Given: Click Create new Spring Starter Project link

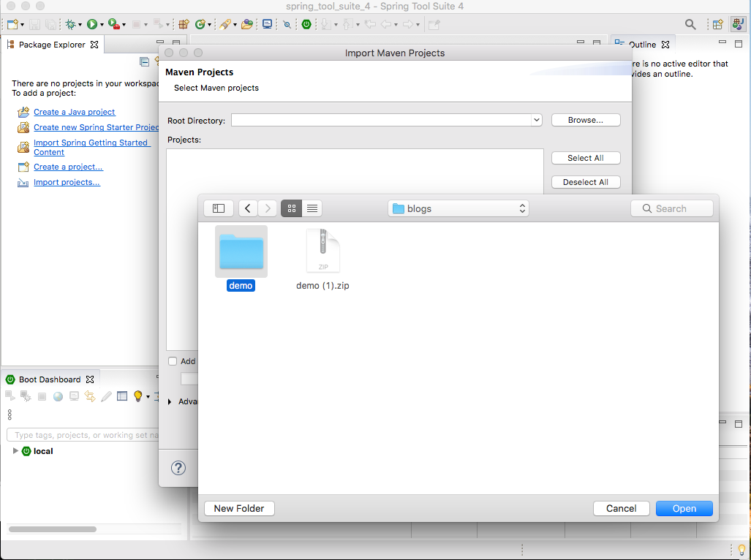Looking at the screenshot, I should click(x=96, y=126).
